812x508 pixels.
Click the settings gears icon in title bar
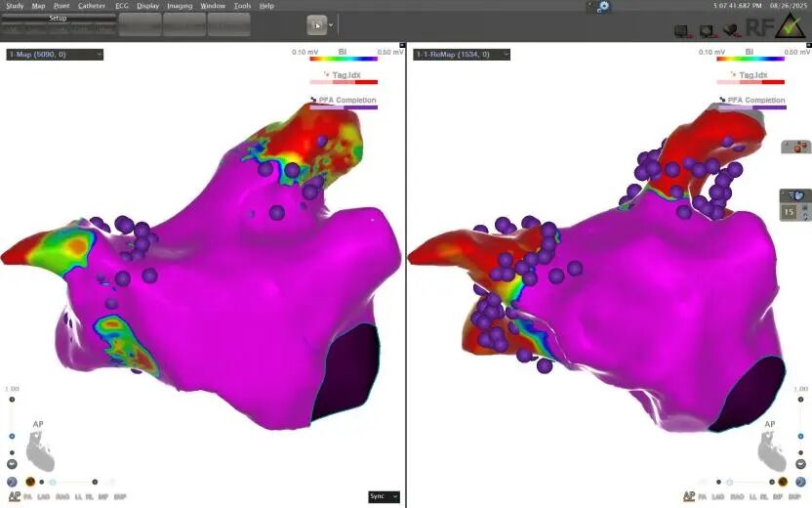click(603, 6)
